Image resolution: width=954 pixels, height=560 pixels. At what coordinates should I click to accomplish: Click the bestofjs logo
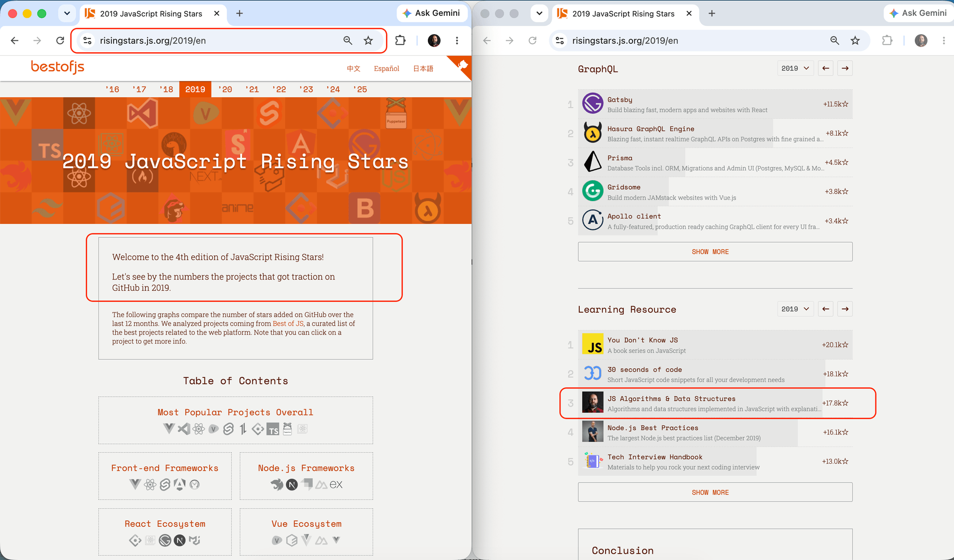[x=58, y=67]
